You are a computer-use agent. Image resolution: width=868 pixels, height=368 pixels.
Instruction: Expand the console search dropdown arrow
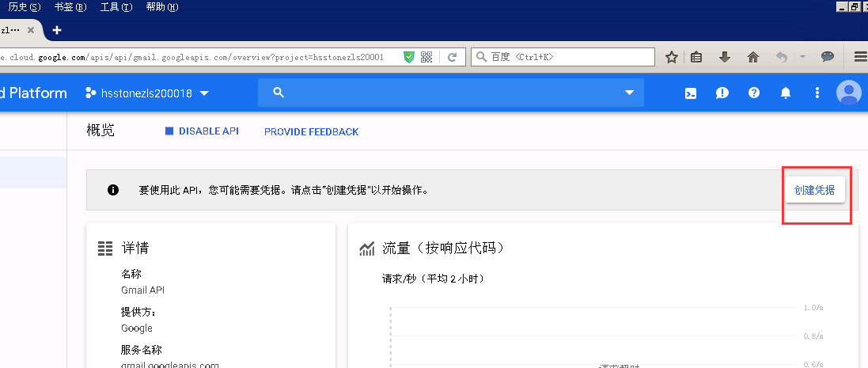(629, 93)
